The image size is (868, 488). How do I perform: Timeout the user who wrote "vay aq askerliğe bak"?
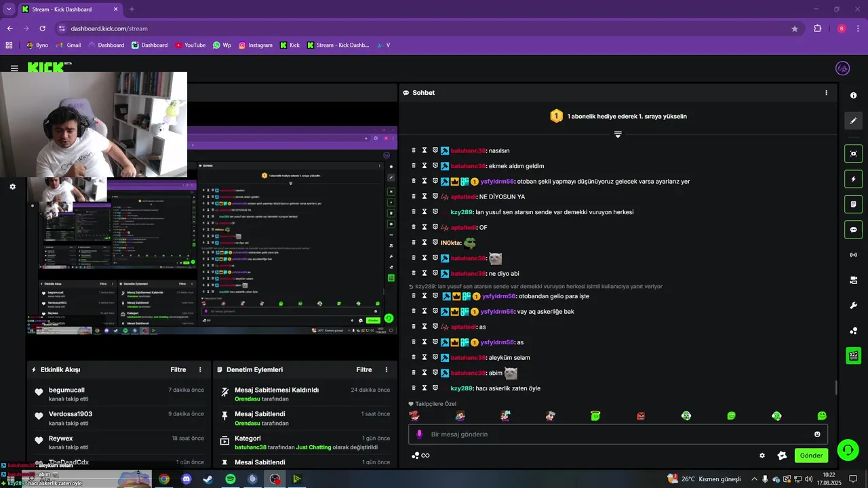tap(425, 311)
